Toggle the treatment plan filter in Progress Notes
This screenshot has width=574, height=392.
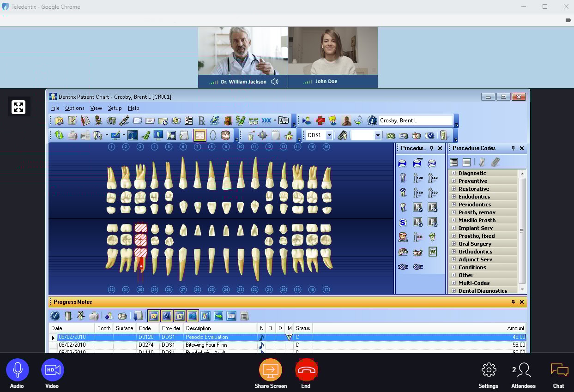tap(153, 316)
